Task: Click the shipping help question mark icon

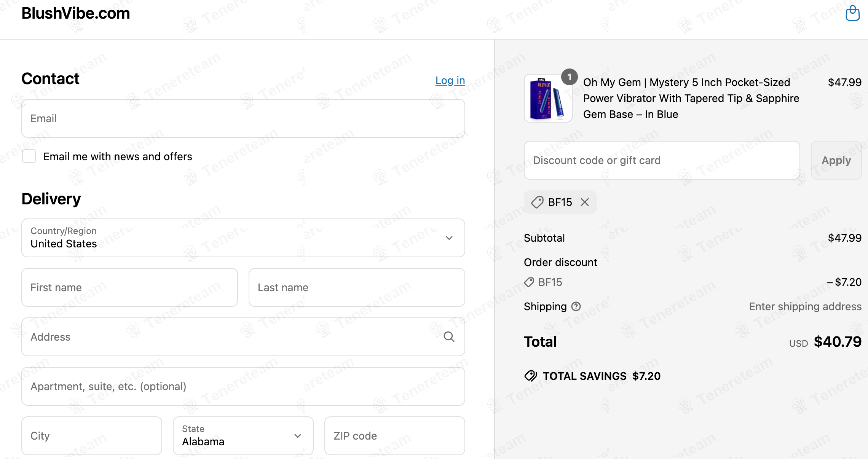Action: (576, 306)
